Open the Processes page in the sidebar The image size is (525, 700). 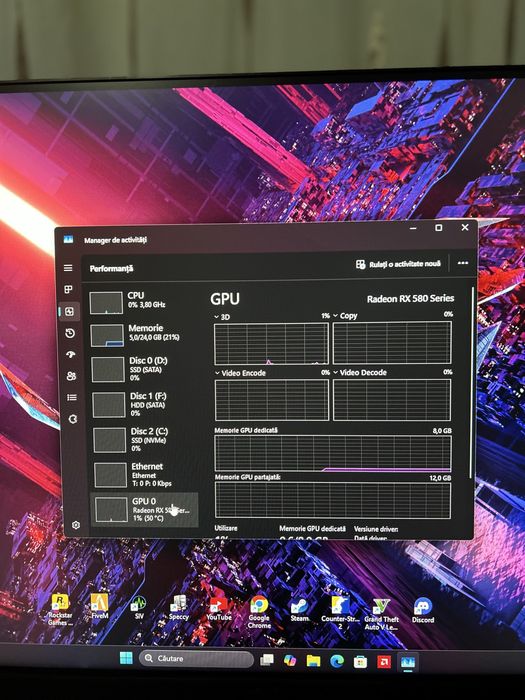pyautogui.click(x=68, y=289)
